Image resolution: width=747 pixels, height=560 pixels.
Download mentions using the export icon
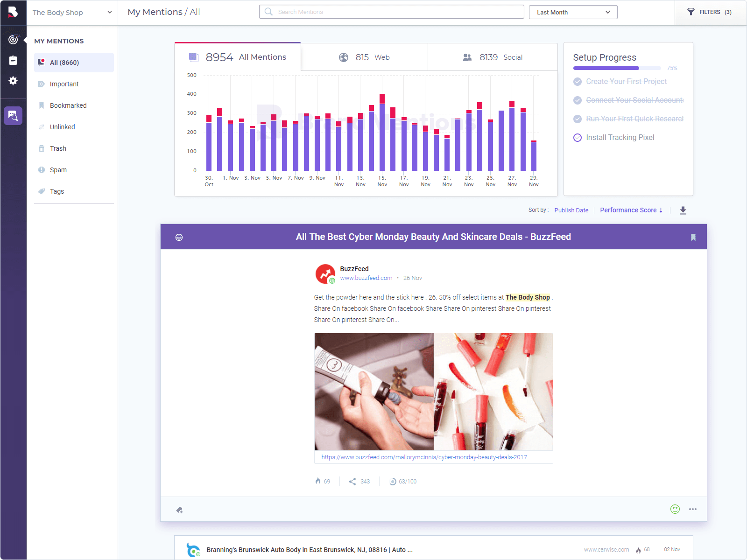click(683, 210)
